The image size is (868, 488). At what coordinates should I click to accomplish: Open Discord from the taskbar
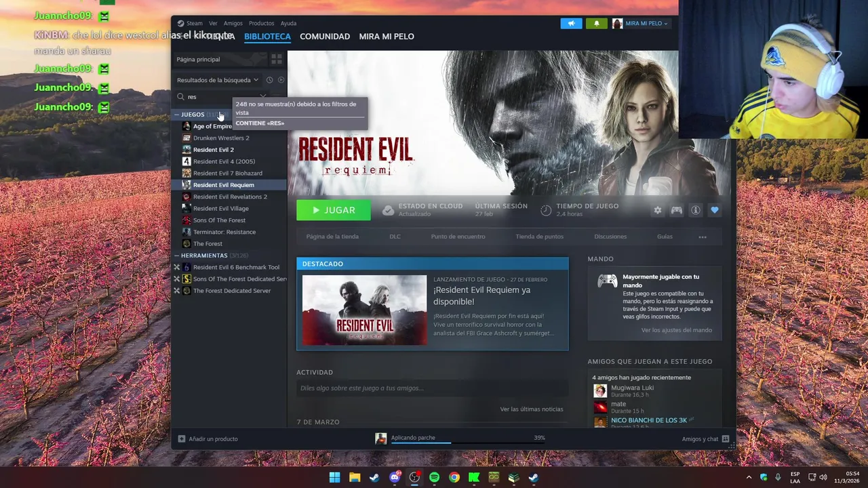[395, 477]
